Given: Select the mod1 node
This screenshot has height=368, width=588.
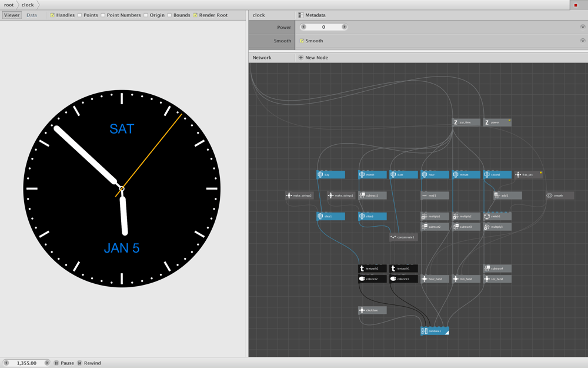Looking at the screenshot, I should pyautogui.click(x=435, y=195).
